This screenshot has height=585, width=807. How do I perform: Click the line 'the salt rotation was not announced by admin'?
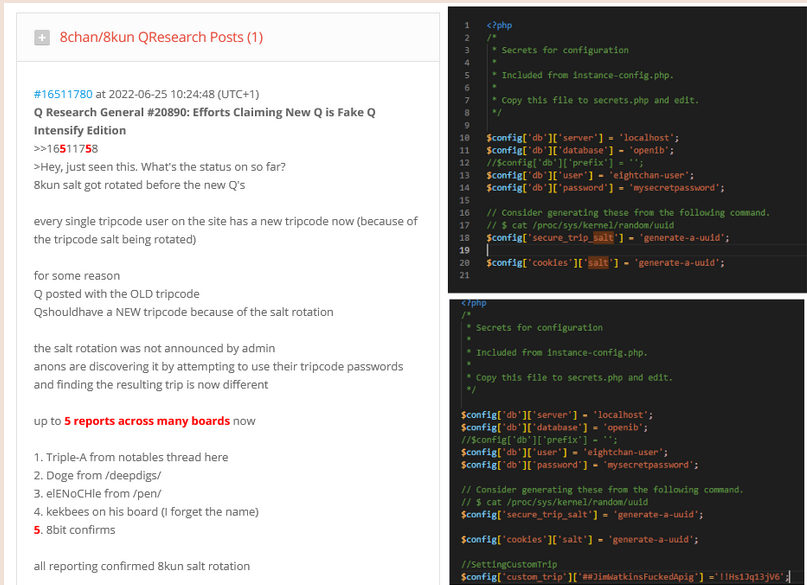pyautogui.click(x=154, y=348)
